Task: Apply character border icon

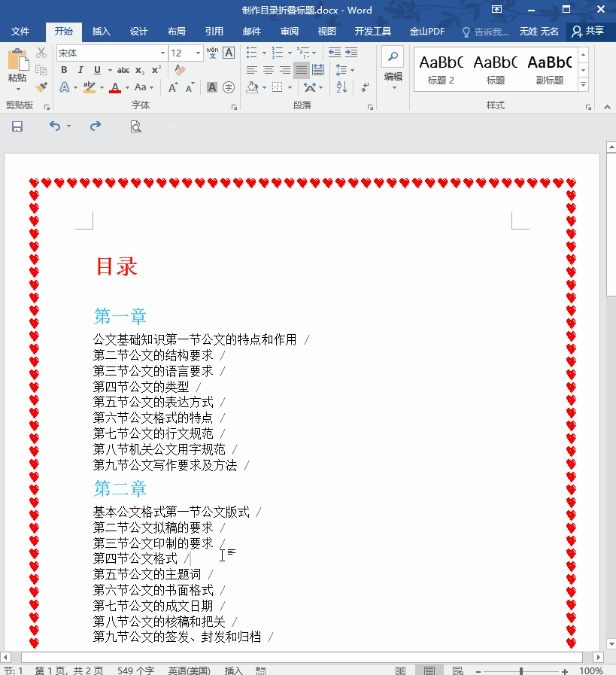Action: click(229, 53)
